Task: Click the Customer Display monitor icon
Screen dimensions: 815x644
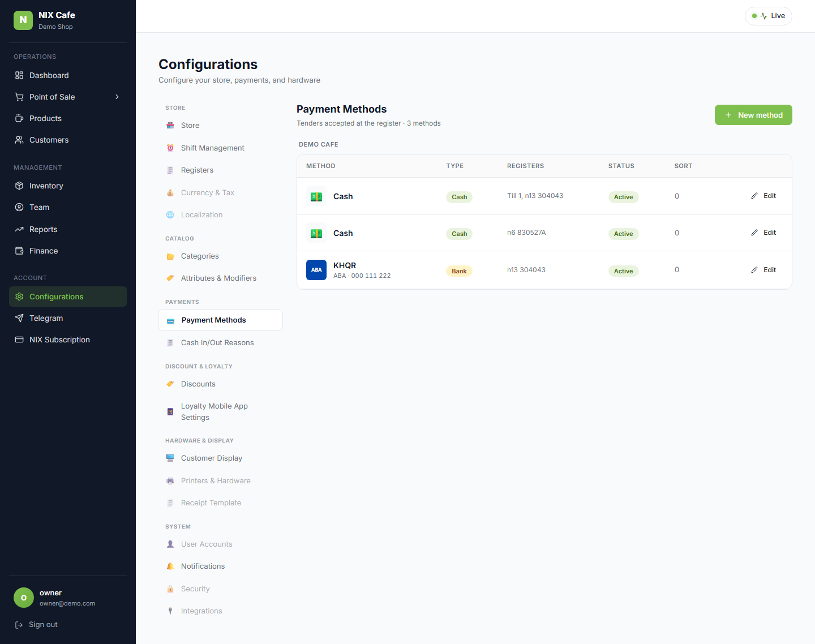Action: pyautogui.click(x=170, y=458)
